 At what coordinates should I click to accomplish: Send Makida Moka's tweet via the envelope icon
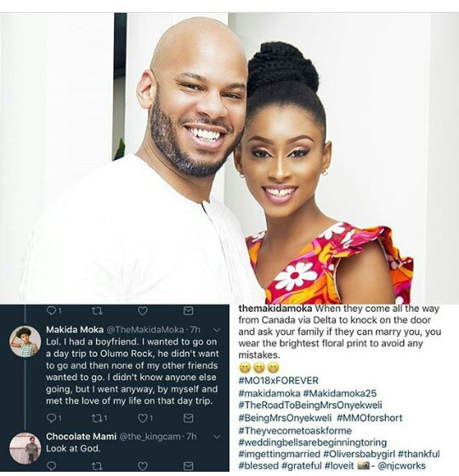[189, 418]
